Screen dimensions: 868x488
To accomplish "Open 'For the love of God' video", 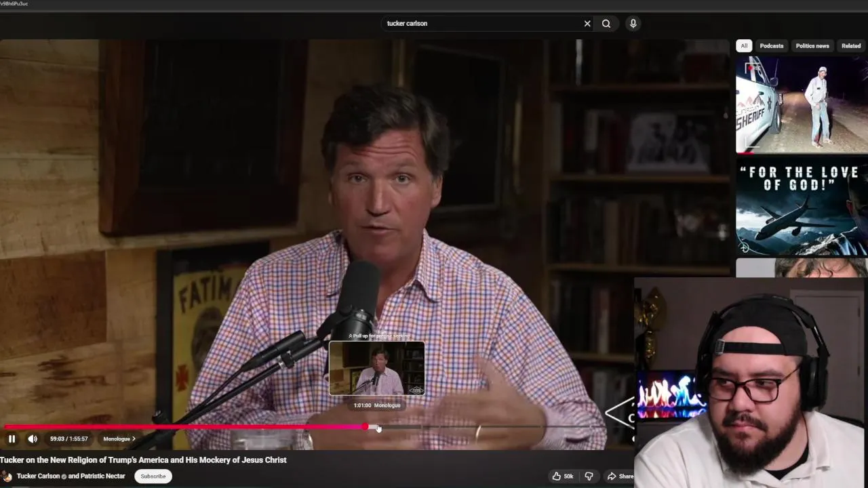I will coord(802,207).
